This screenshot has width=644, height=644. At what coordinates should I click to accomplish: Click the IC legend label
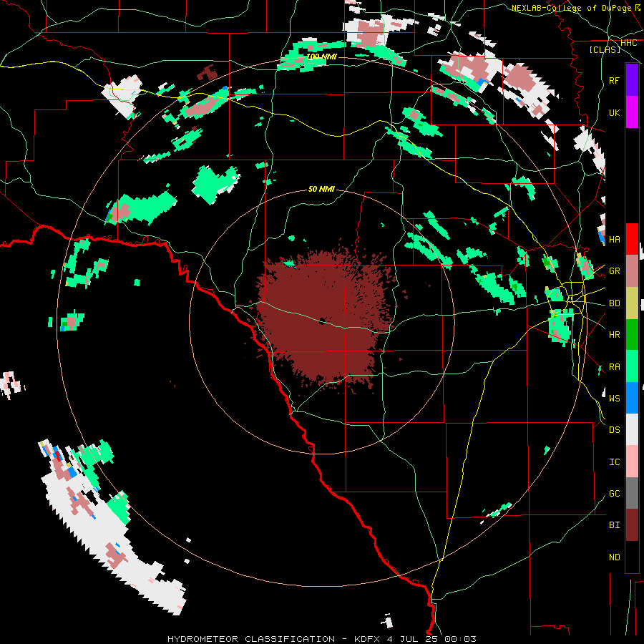615,462
